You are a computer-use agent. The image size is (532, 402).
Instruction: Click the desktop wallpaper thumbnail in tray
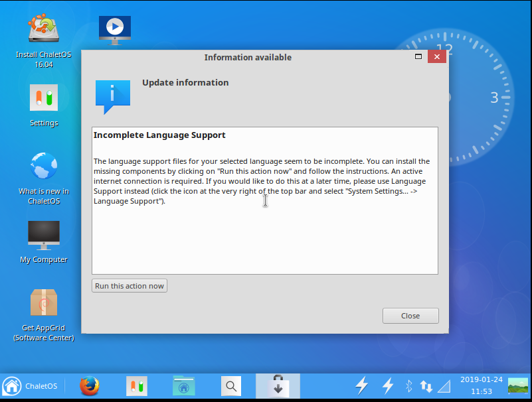click(518, 385)
